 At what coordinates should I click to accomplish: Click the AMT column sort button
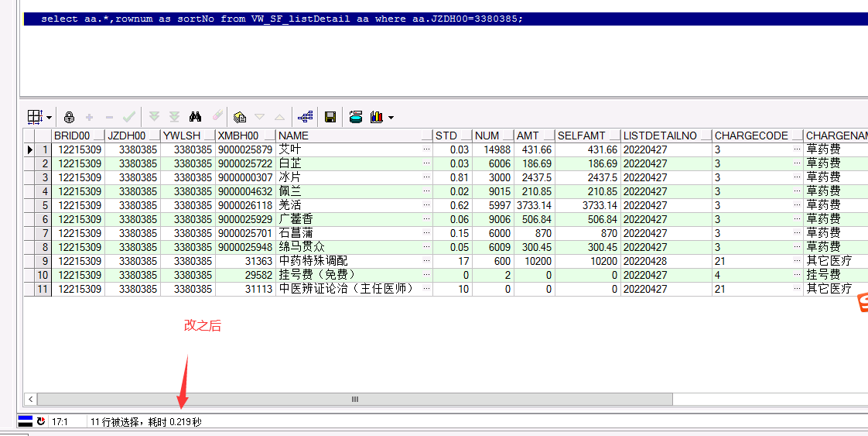coord(548,136)
